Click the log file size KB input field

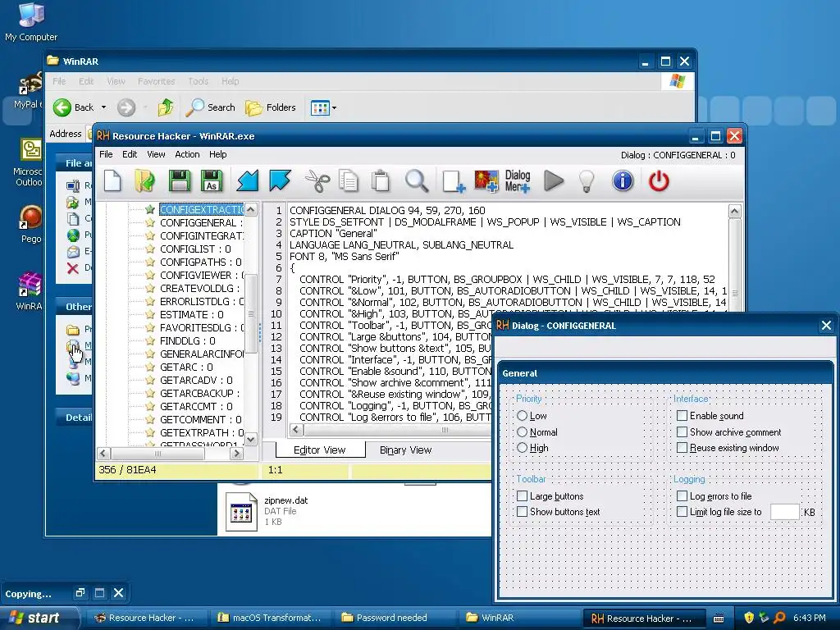coord(785,512)
